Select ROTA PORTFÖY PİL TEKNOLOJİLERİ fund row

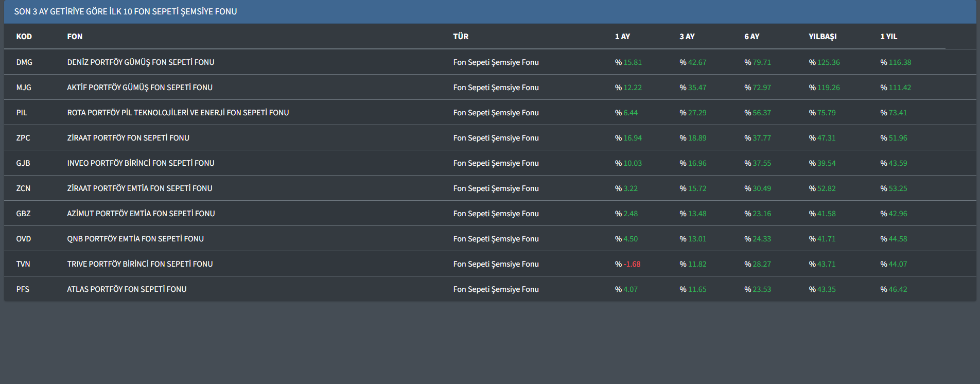point(178,113)
